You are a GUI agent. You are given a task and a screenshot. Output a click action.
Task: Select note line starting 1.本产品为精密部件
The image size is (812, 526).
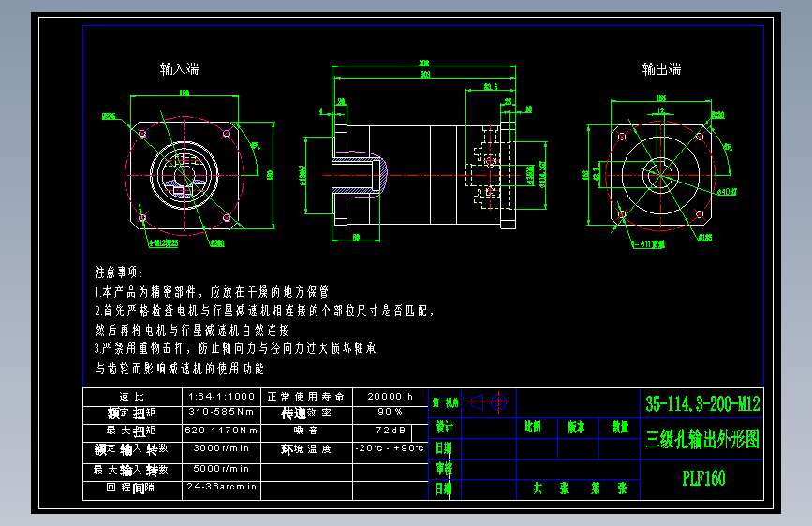point(212,292)
